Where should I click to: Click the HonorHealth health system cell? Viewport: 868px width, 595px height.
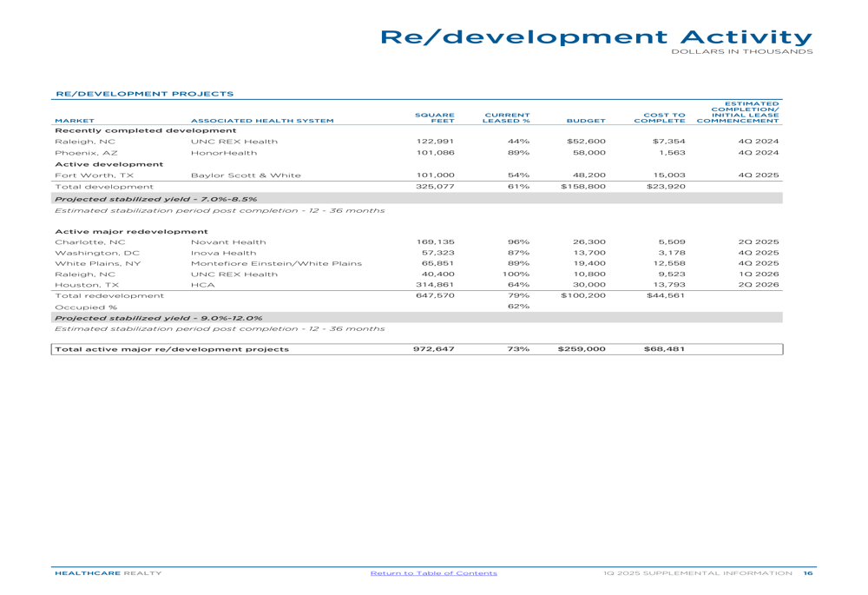224,153
